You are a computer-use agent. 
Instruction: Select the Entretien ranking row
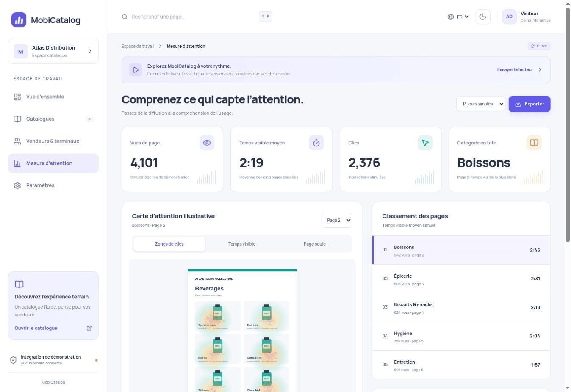(461, 364)
